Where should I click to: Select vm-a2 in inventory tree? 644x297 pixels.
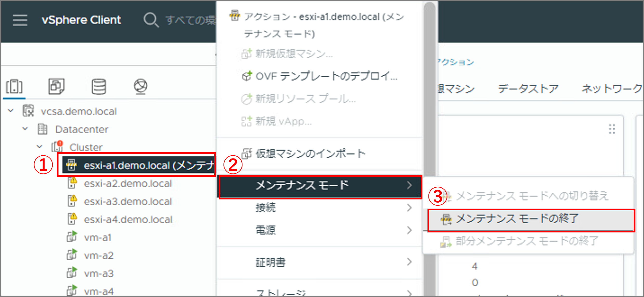pos(98,255)
